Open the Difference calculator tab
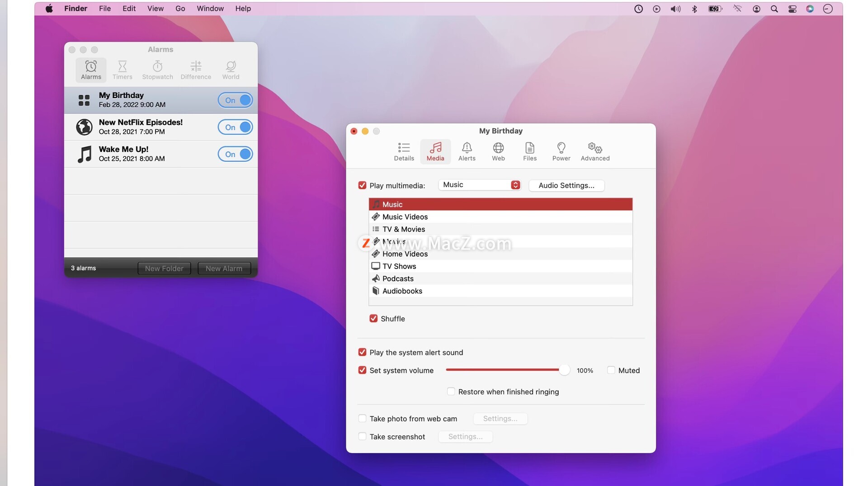The image size is (868, 486). (196, 70)
